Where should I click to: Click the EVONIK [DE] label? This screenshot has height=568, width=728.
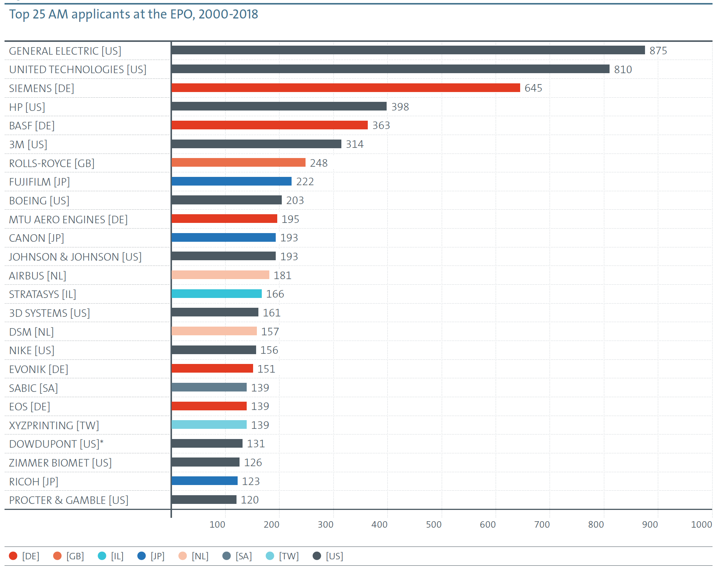[x=38, y=369]
